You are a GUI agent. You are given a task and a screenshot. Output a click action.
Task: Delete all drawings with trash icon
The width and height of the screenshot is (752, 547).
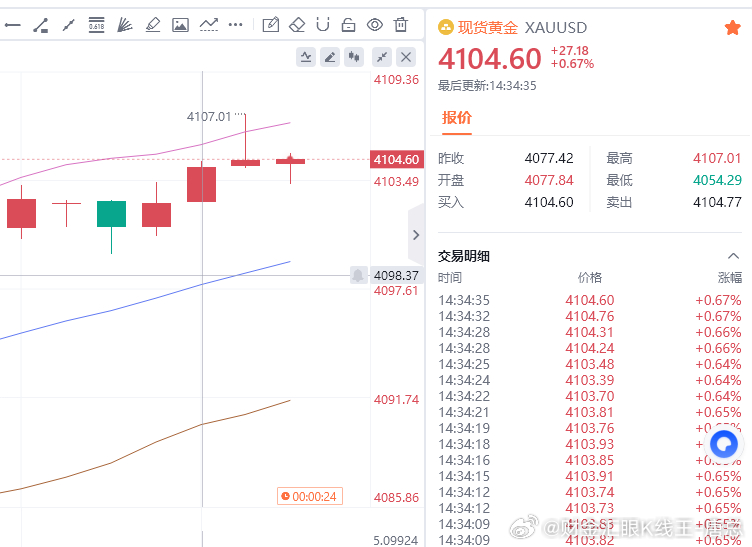(401, 25)
